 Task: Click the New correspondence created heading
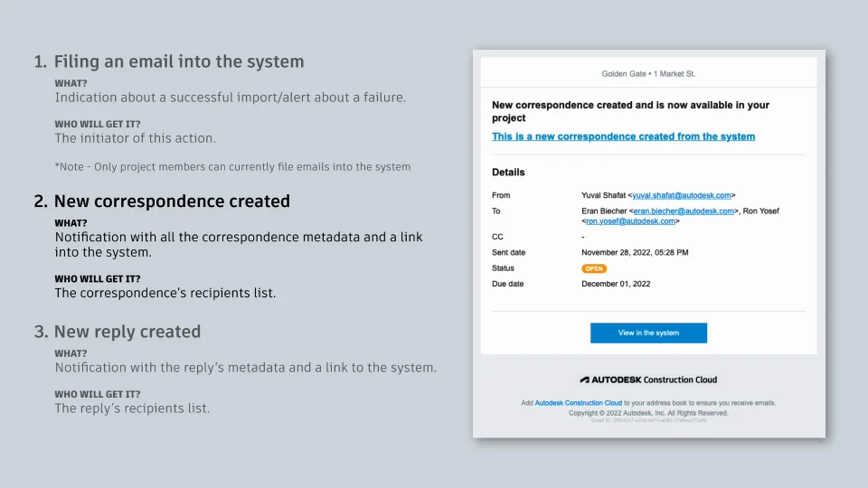click(x=172, y=202)
